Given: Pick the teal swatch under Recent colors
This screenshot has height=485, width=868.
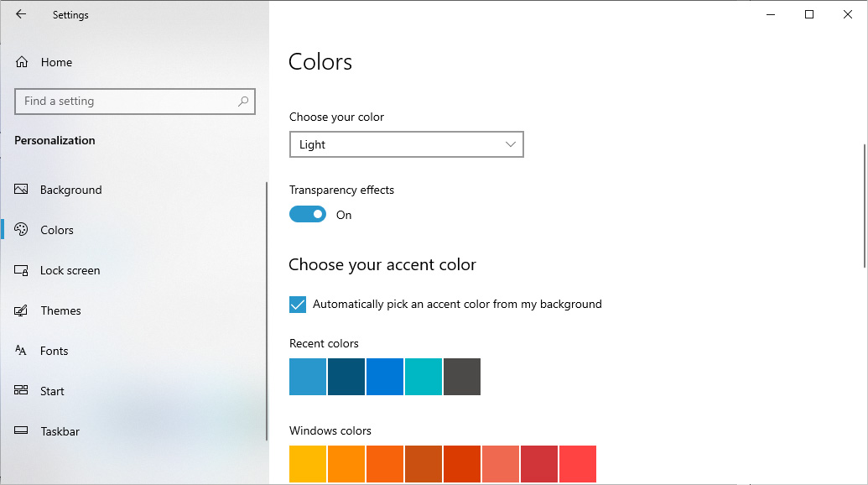Looking at the screenshot, I should [x=424, y=377].
